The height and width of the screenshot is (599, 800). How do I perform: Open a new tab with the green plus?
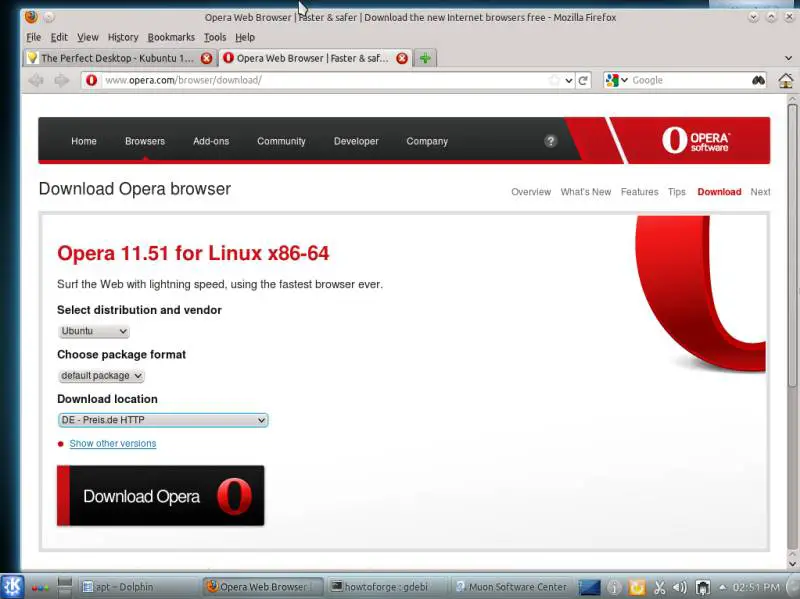point(425,58)
